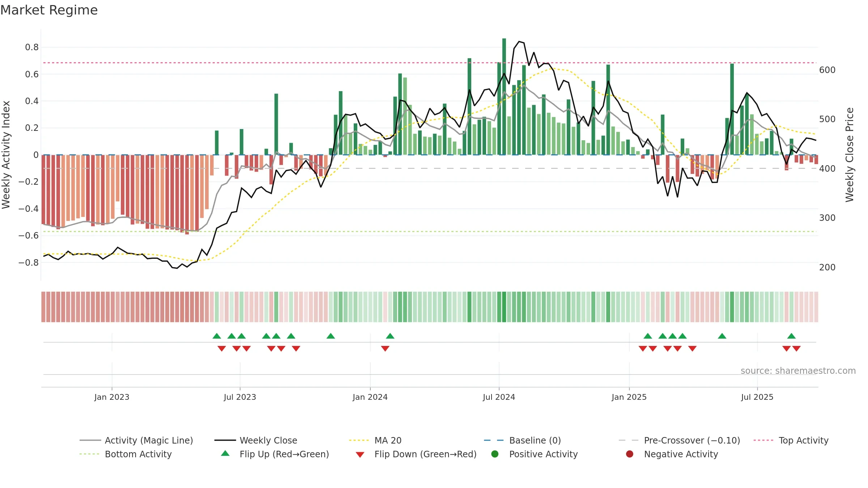Click the yellow dotted MA 20 swatch
The width and height of the screenshot is (868, 488).
(359, 440)
